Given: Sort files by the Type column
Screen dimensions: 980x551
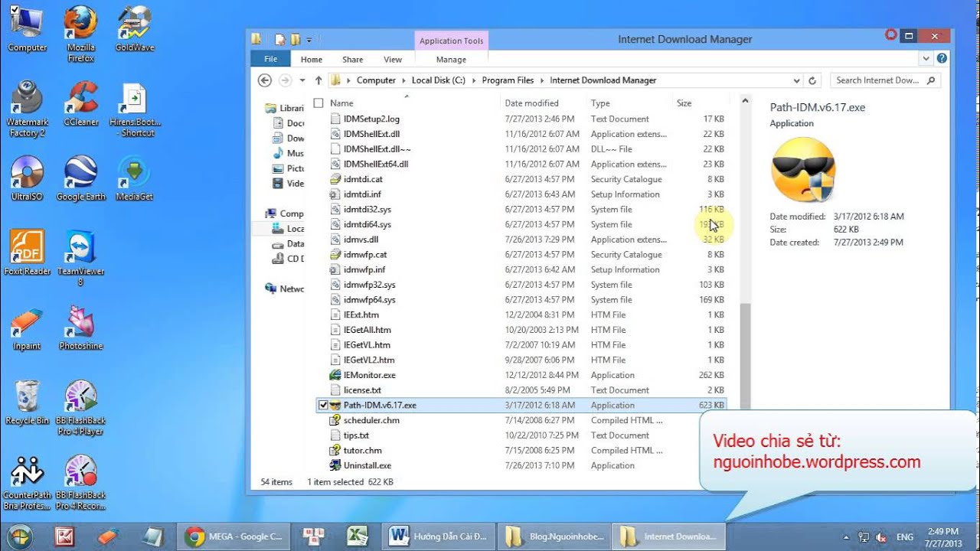Looking at the screenshot, I should click(600, 103).
